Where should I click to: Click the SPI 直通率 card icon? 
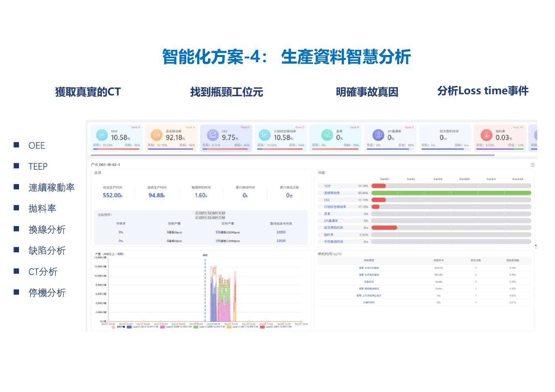click(378, 135)
